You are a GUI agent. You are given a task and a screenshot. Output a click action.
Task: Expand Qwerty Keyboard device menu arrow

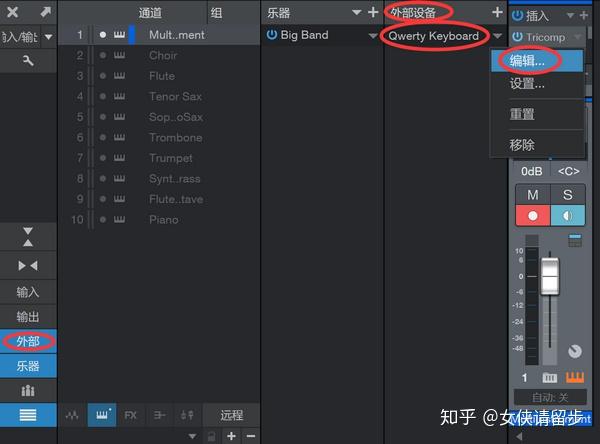coord(497,36)
